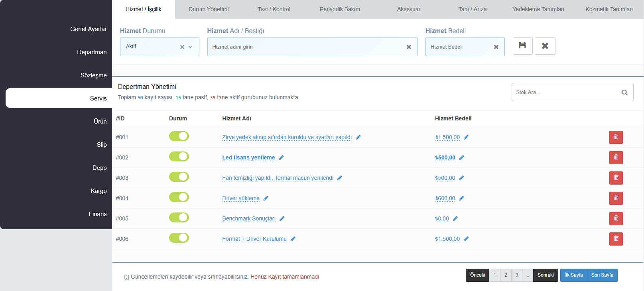644x291 pixels.
Task: Switch to the Yedekleme Tanımları tab
Action: (538, 9)
